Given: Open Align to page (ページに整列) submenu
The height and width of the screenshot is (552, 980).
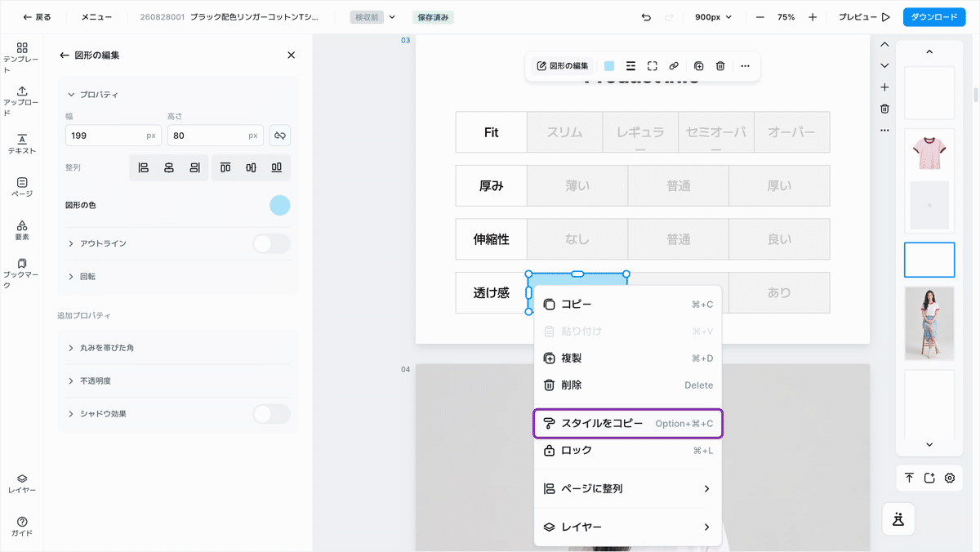Looking at the screenshot, I should (627, 488).
